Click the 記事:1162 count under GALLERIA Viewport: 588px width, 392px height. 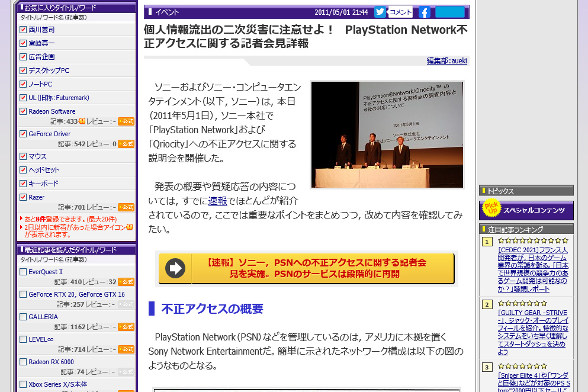click(70, 327)
